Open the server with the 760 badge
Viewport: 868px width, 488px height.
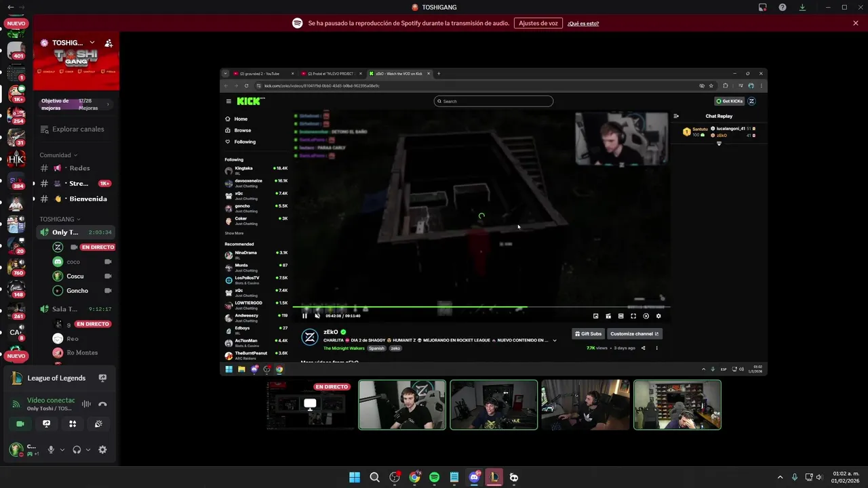(x=16, y=266)
